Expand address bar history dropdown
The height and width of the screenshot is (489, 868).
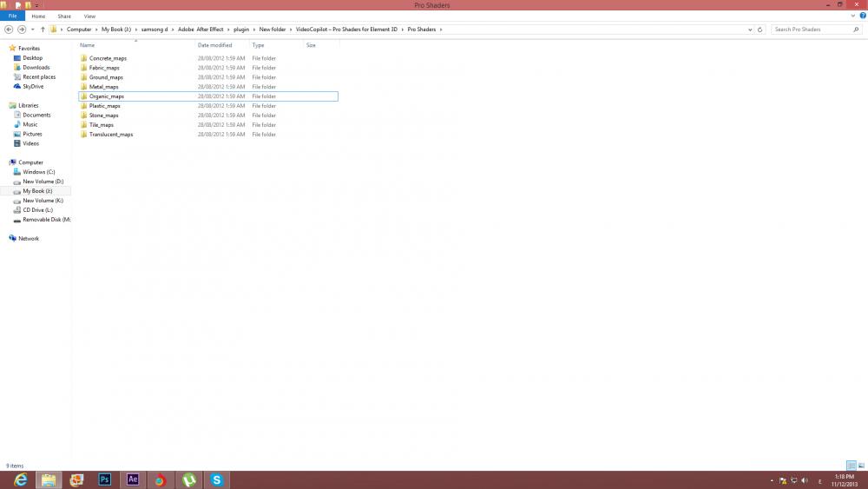(x=750, y=30)
